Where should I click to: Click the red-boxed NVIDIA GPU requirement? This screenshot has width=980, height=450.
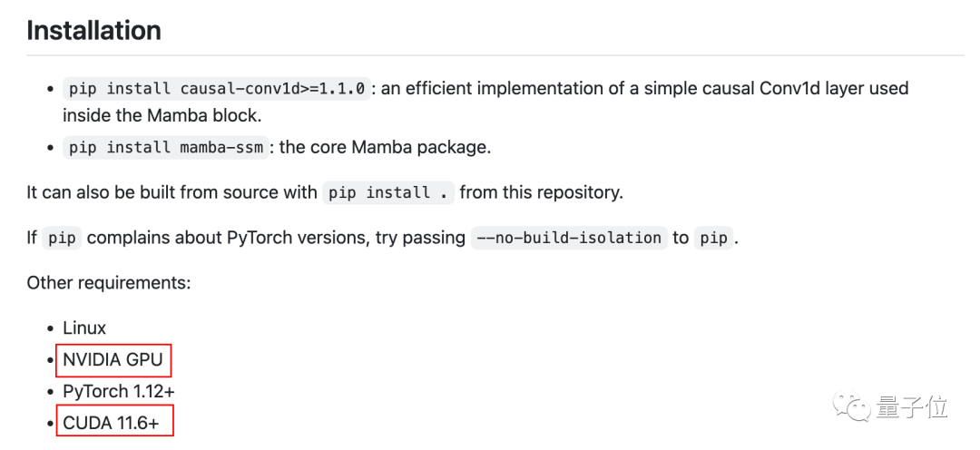[x=113, y=360]
